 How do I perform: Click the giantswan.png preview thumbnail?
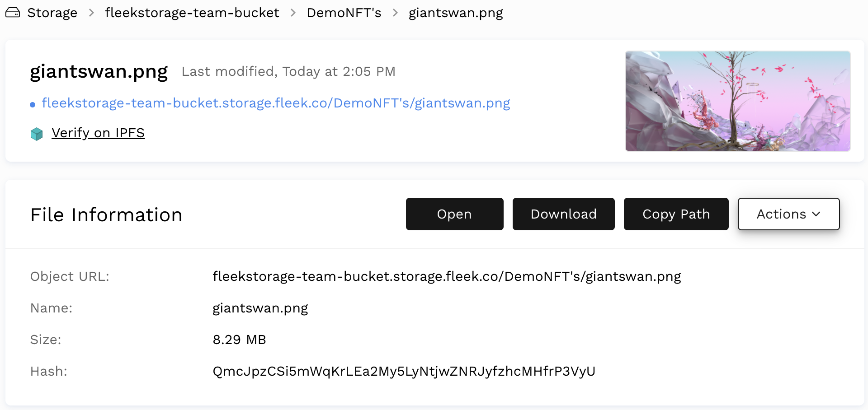[737, 101]
